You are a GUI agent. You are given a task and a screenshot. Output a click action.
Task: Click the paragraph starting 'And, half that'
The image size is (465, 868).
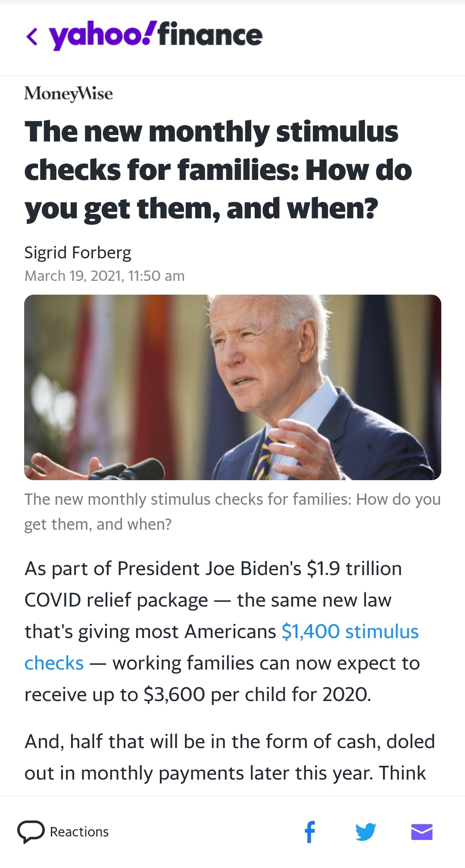point(229,757)
